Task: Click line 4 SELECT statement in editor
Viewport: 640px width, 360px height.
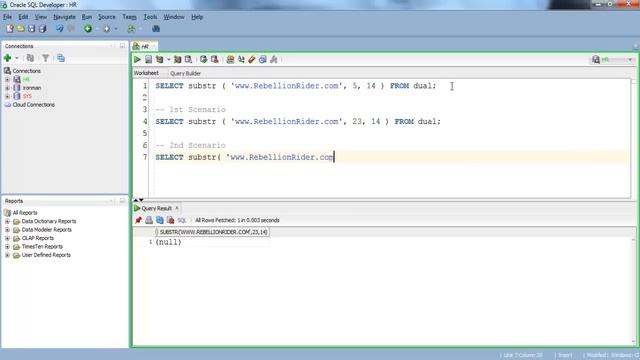Action: pos(298,122)
